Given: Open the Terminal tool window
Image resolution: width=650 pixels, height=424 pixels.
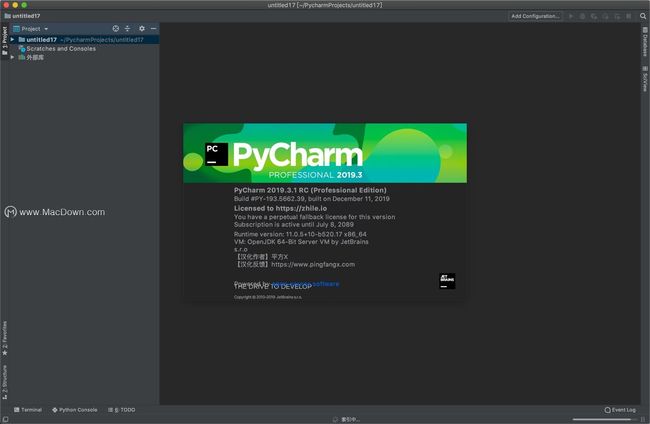Looking at the screenshot, I should 28,410.
